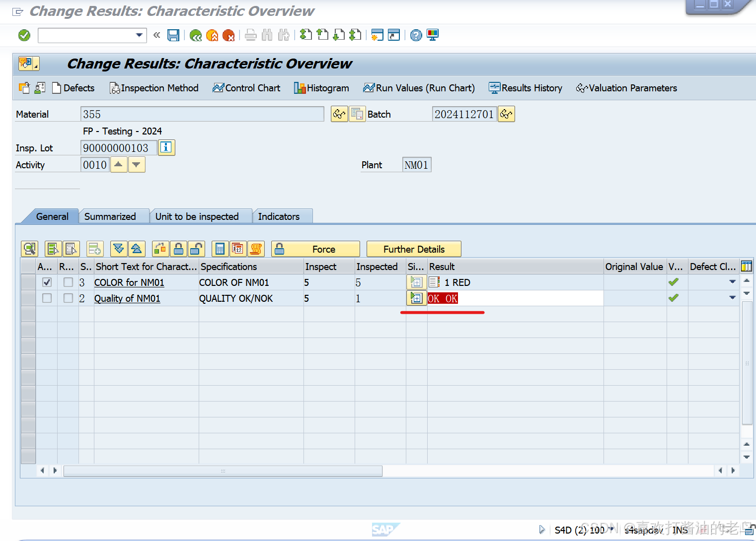Open the Indicators tab
This screenshot has height=541, width=756.
point(279,216)
